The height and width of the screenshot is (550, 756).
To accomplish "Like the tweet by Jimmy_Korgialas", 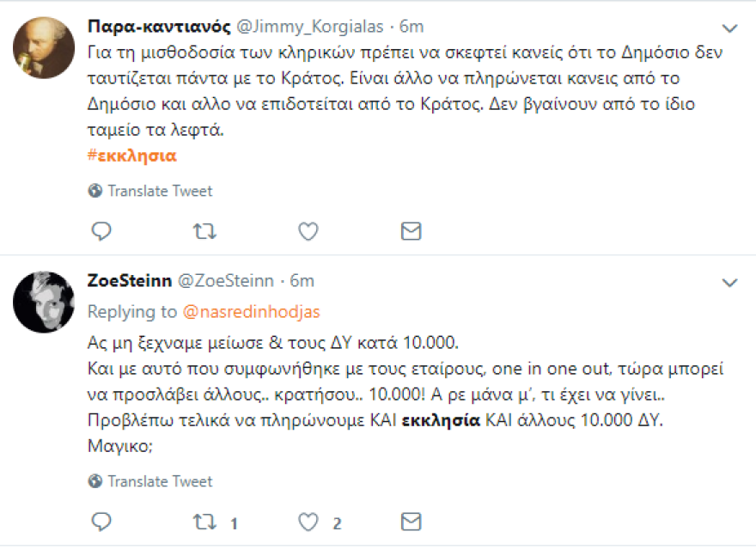I will (308, 230).
